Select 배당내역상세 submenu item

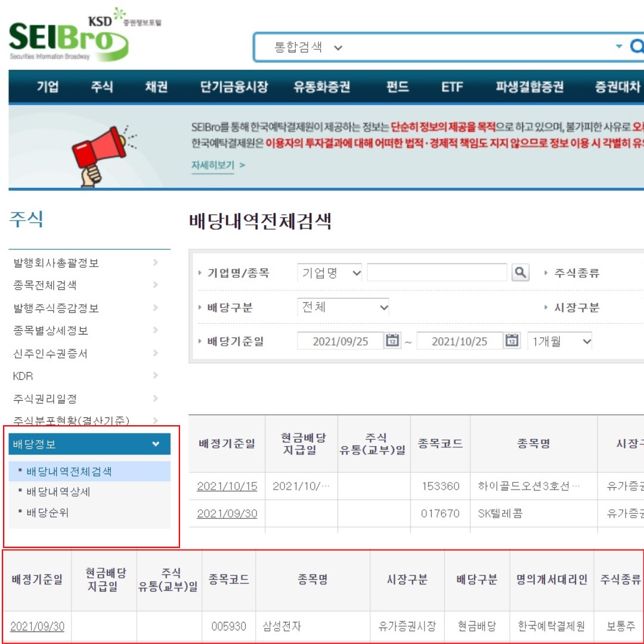tap(58, 491)
